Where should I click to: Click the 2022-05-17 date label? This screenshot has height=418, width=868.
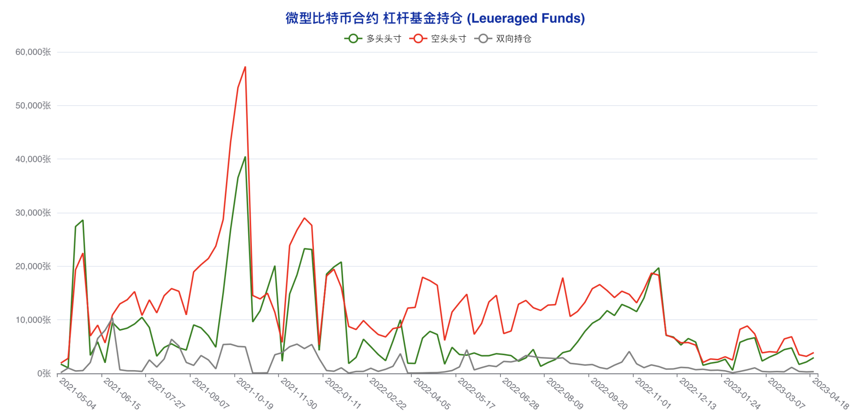click(x=476, y=394)
